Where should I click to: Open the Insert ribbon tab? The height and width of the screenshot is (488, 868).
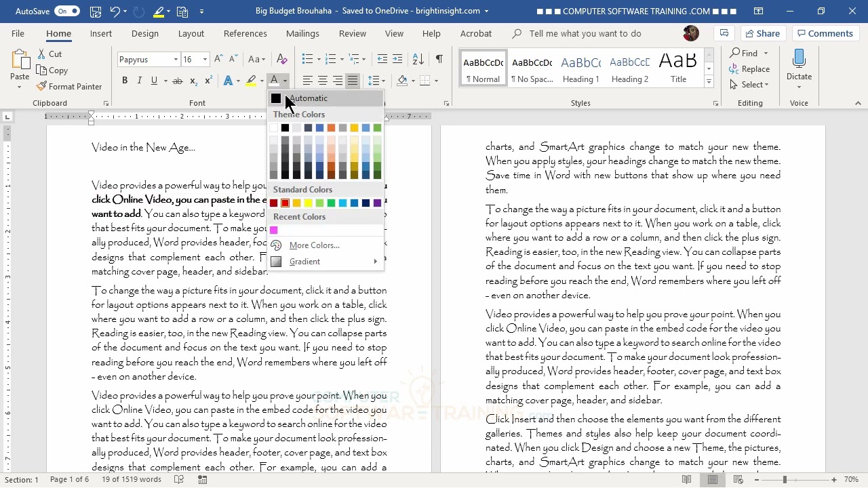pos(101,34)
